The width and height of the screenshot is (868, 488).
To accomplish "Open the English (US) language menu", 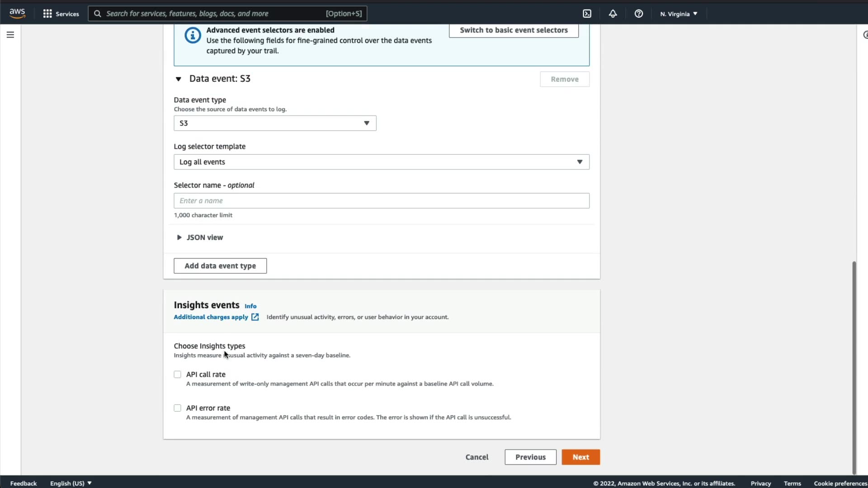I will (x=71, y=483).
